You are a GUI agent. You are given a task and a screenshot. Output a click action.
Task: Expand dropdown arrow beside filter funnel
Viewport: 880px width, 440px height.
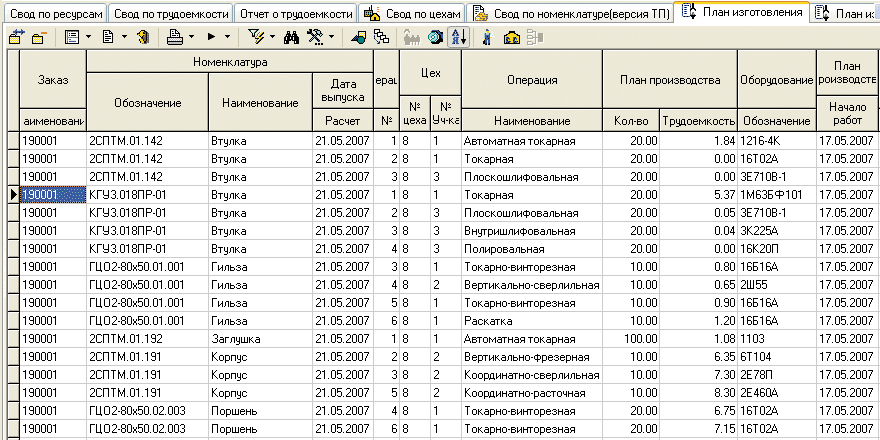coord(272,37)
